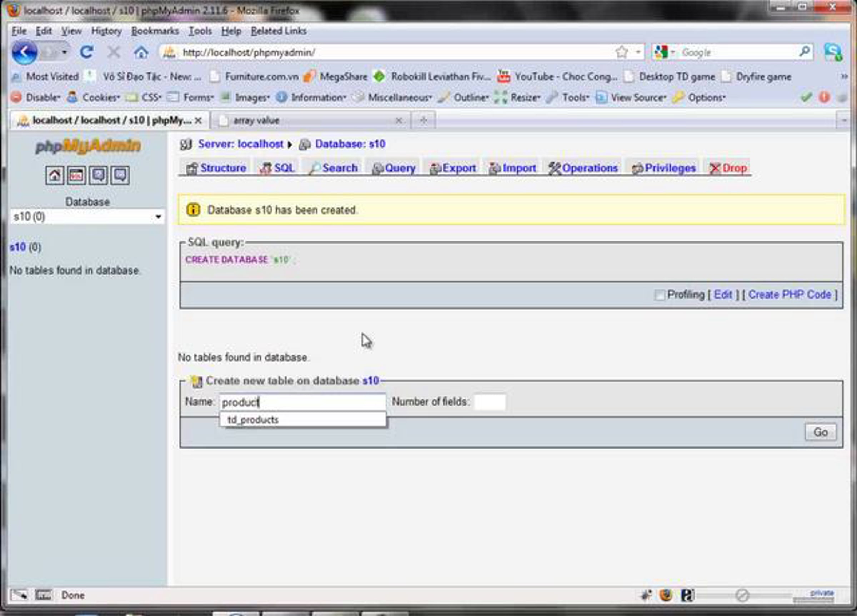Screen dimensions: 857x616
Task: Click the phpMyAdmin Home icon in sidebar
Action: tap(54, 175)
